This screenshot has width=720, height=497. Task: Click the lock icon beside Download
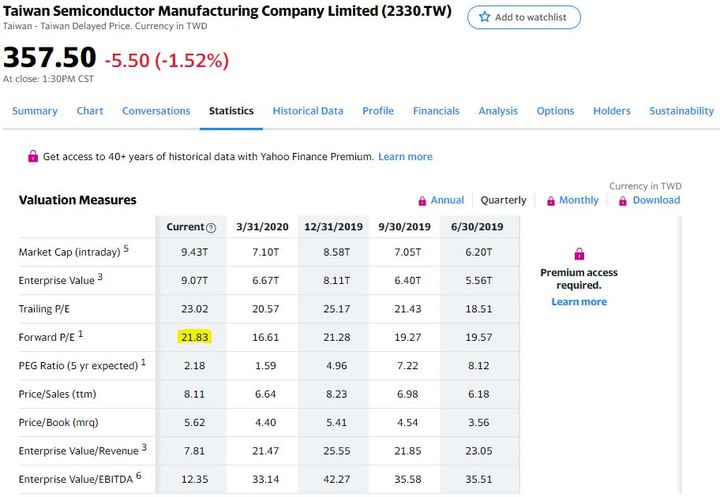623,201
